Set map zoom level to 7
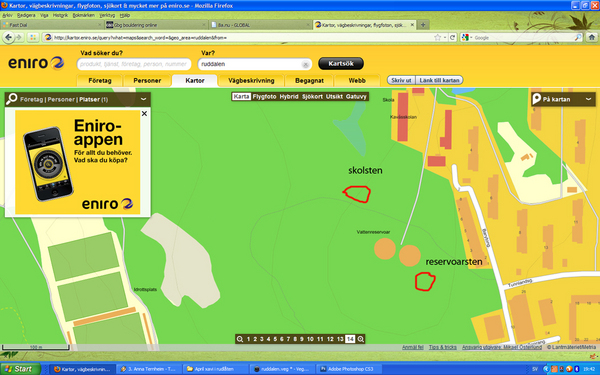 tap(288, 339)
